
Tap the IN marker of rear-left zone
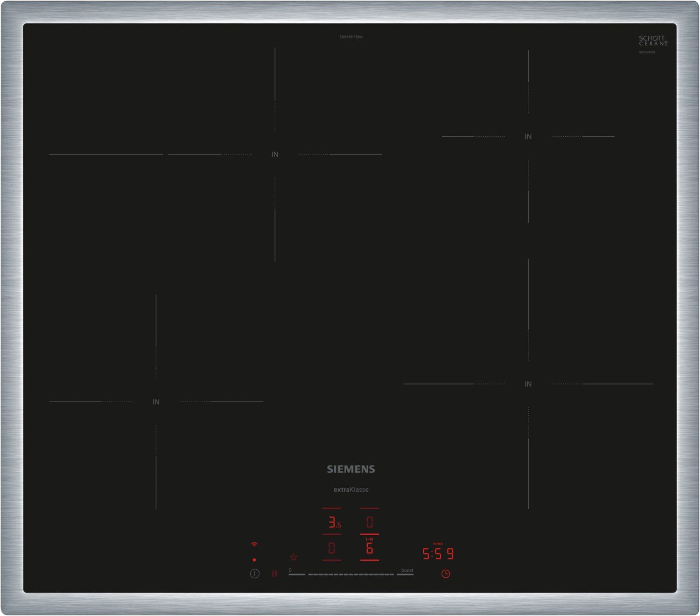275,154
